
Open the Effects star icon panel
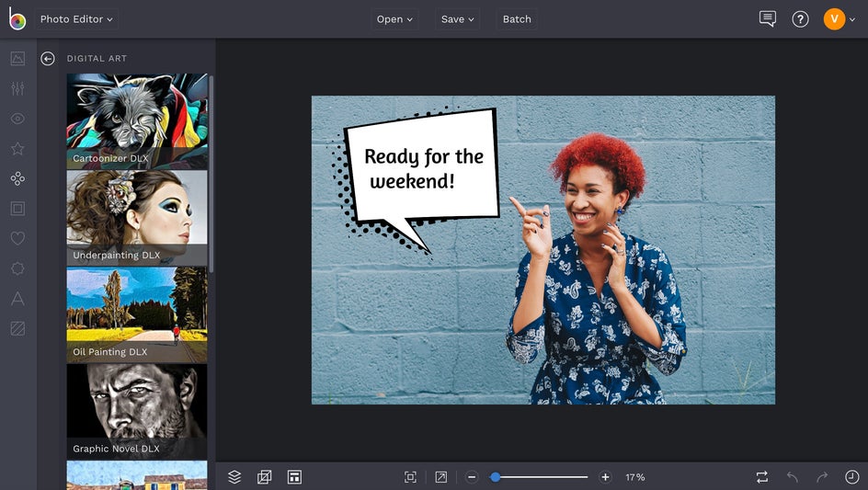click(17, 149)
